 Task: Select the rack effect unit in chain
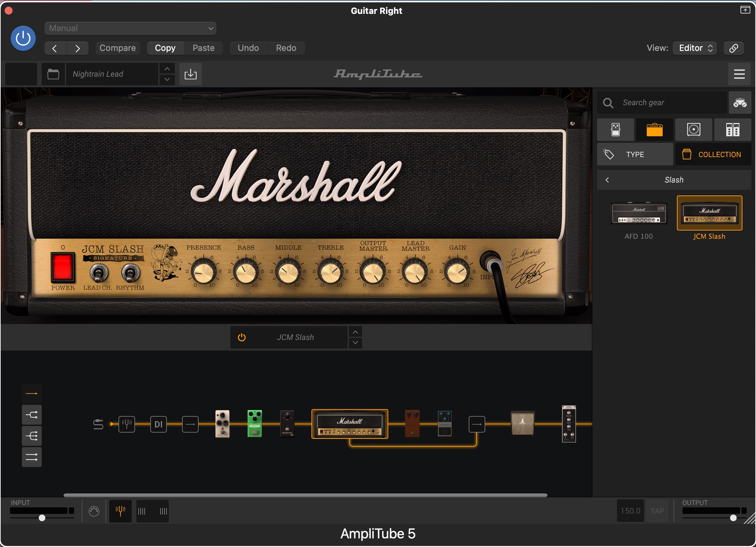(x=569, y=424)
